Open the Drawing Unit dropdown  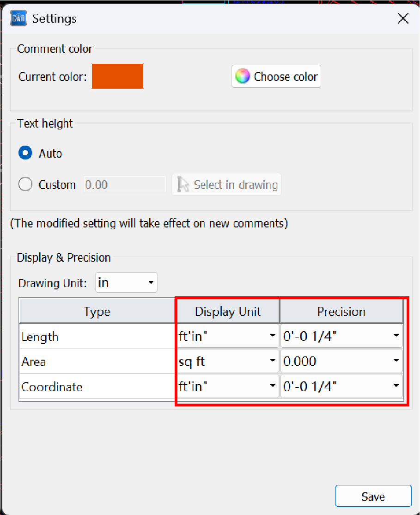click(126, 283)
